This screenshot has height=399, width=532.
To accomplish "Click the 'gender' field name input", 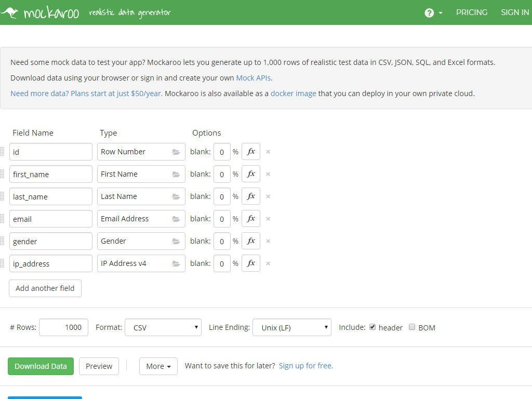I will click(x=51, y=241).
